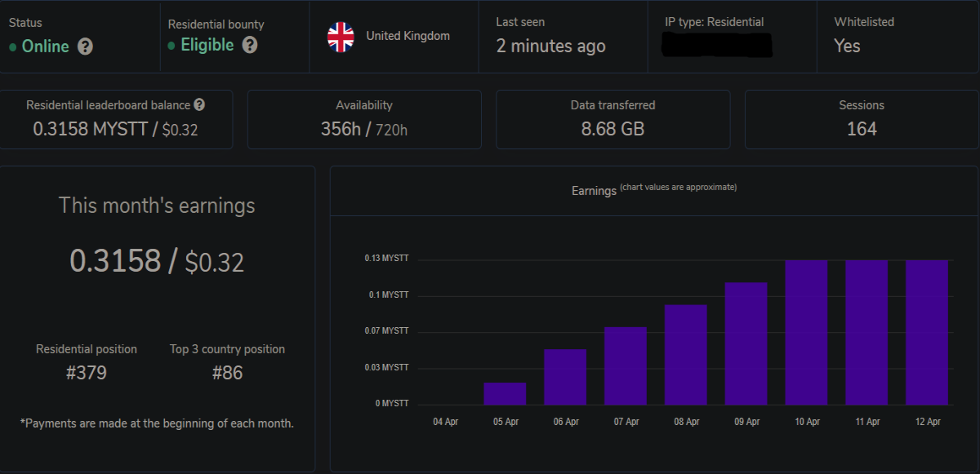Click the United Kingdom flag icon

pyautogui.click(x=341, y=36)
